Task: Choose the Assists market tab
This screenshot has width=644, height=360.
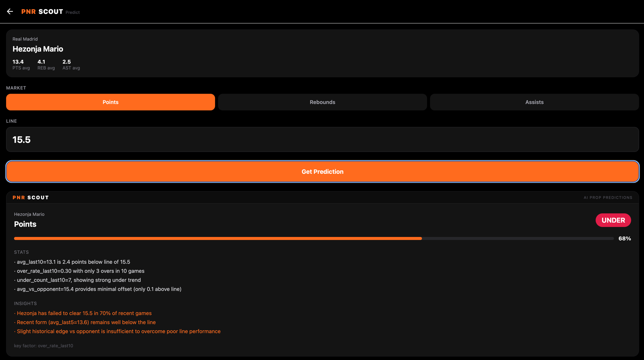Action: pyautogui.click(x=534, y=102)
